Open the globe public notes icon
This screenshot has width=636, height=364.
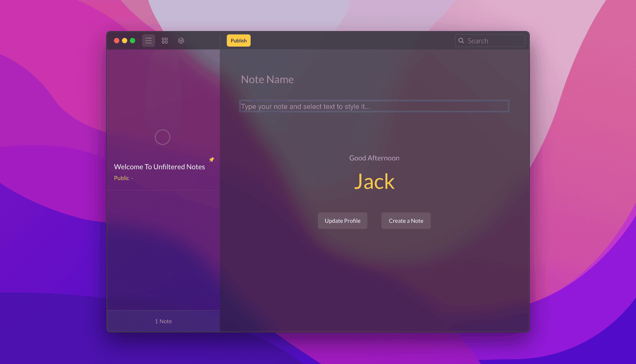(x=181, y=40)
